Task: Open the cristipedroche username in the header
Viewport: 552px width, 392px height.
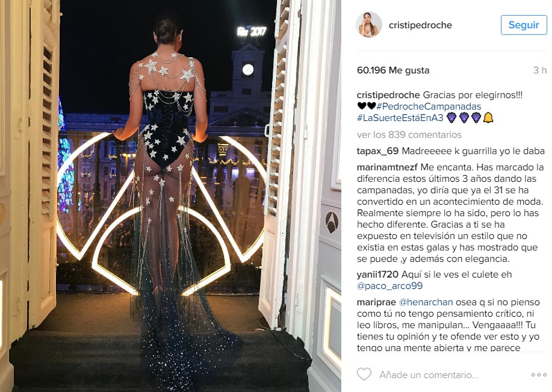Action: click(420, 25)
